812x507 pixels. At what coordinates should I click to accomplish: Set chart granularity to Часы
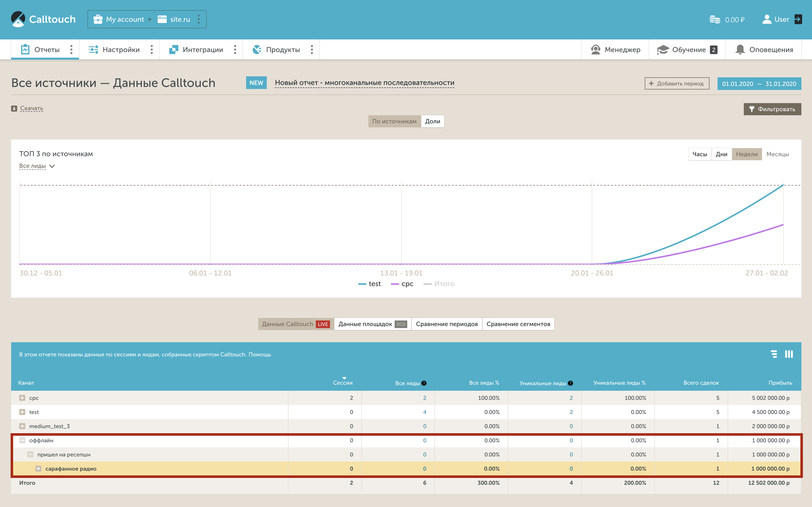700,154
